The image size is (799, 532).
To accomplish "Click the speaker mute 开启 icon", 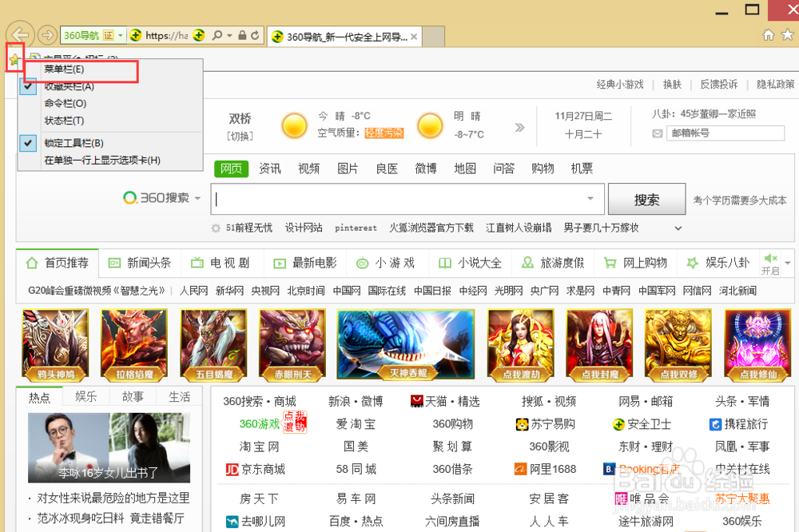I will 770,264.
